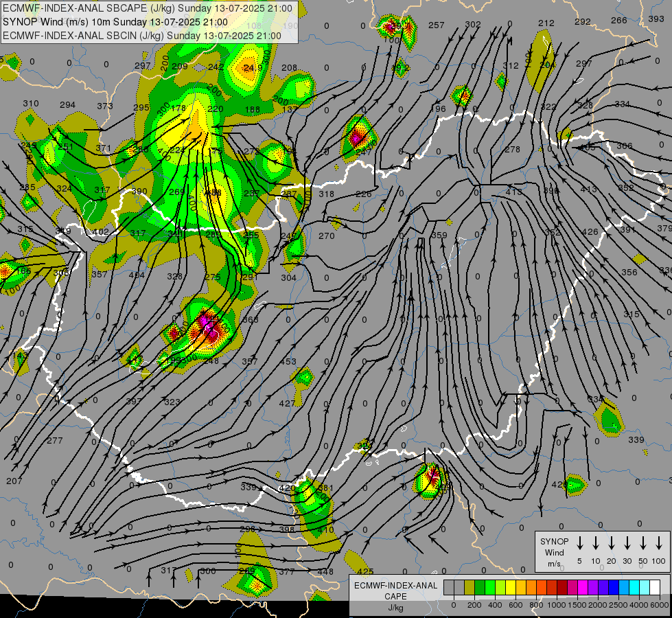
Task: Click the SYNOP Wind 10m title line
Action: [115, 22]
